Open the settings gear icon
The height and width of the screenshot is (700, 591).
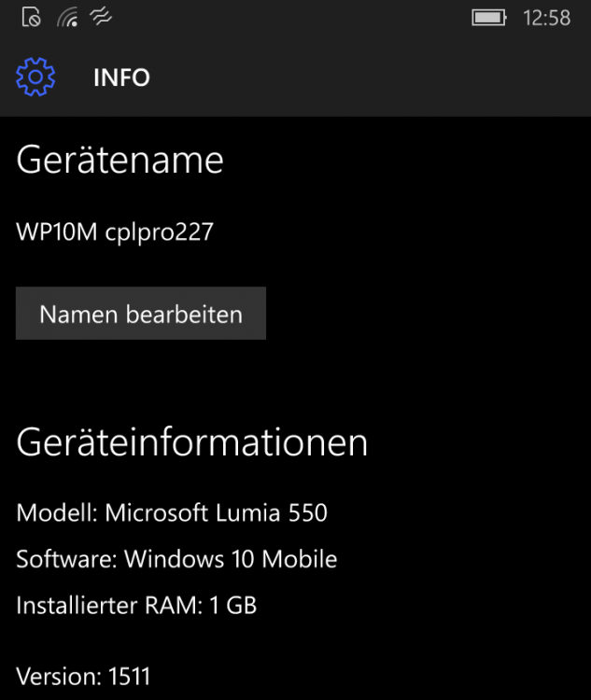pyautogui.click(x=35, y=77)
